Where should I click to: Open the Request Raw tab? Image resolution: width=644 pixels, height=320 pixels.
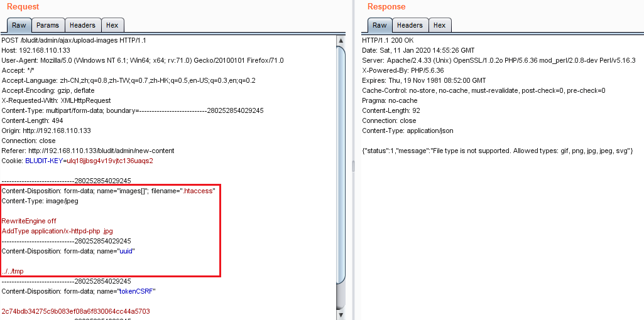coord(19,25)
